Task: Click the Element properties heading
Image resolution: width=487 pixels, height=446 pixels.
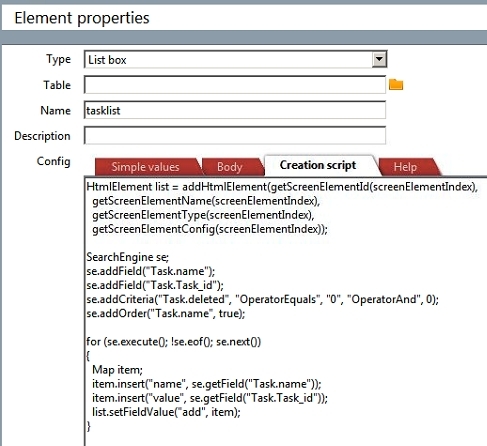Action: click(82, 18)
